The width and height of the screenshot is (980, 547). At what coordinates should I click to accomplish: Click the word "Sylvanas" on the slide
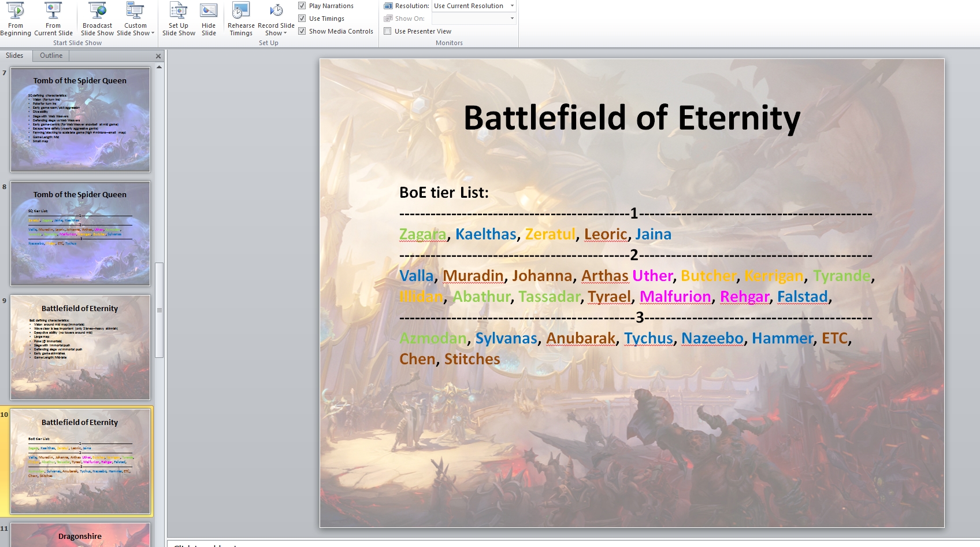click(506, 338)
